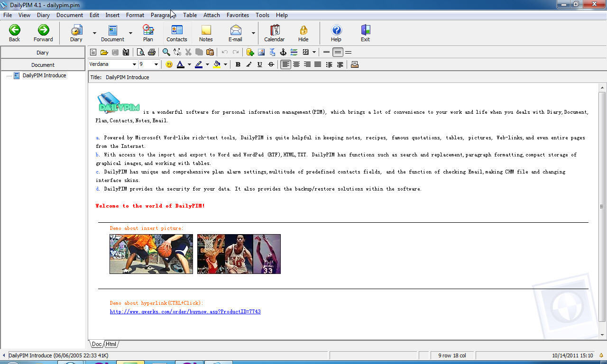Open Print Preview from the editor toolbar
This screenshot has height=364, width=607.
(141, 52)
